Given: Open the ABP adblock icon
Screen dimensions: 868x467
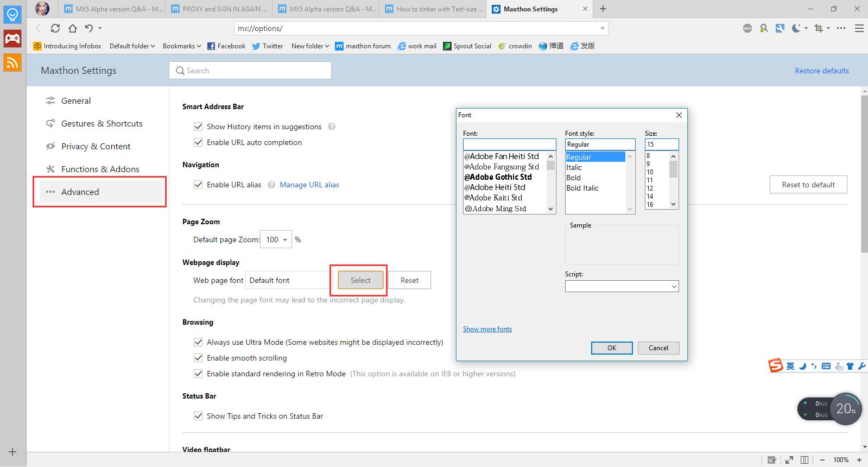Looking at the screenshot, I should point(747,28).
